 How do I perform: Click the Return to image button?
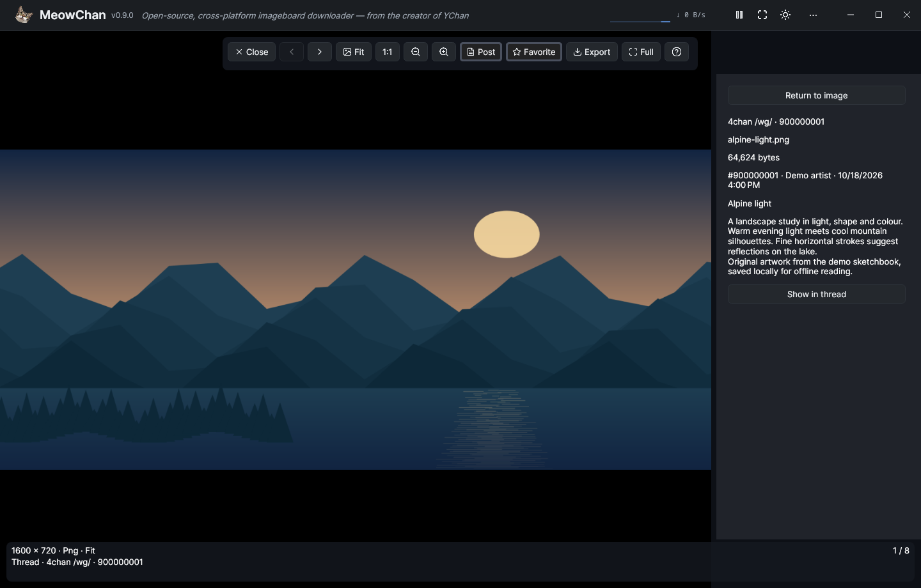[x=817, y=95]
